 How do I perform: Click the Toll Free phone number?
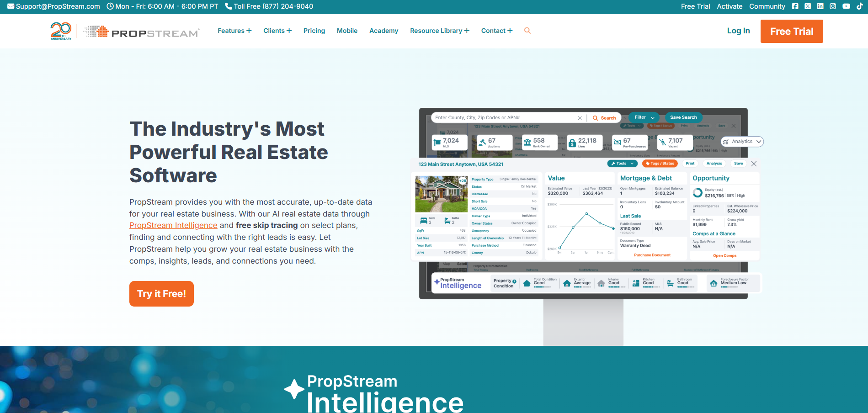pyautogui.click(x=269, y=6)
